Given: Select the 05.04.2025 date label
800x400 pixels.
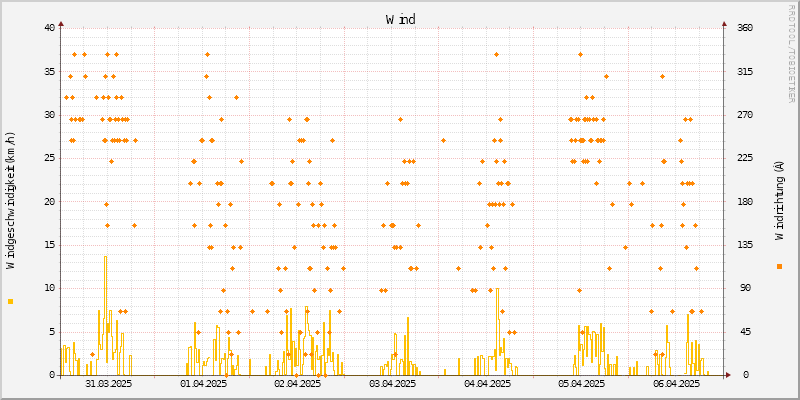Looking at the screenshot, I should 581,383.
